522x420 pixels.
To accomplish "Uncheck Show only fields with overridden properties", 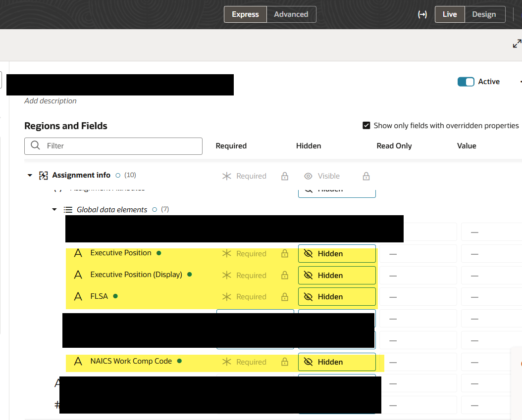I will (x=366, y=125).
